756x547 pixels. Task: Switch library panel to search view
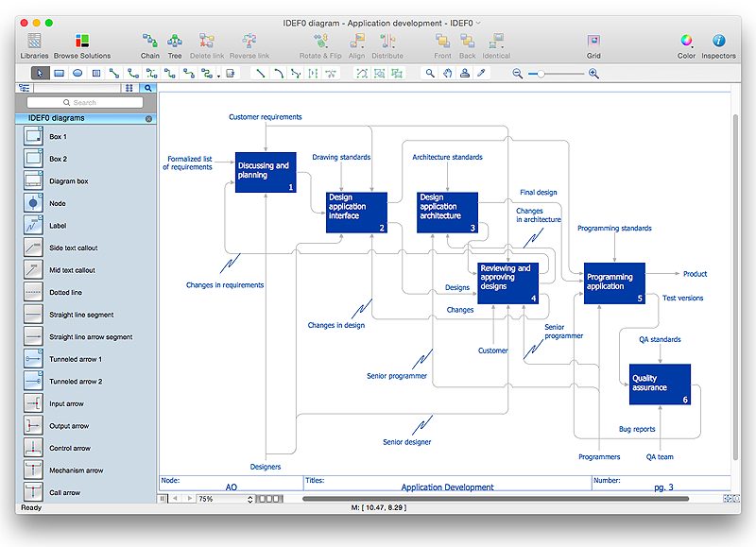[x=148, y=88]
